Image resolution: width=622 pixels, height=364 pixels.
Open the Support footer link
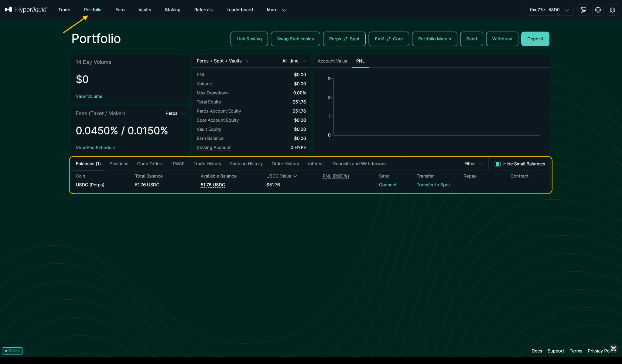click(555, 351)
